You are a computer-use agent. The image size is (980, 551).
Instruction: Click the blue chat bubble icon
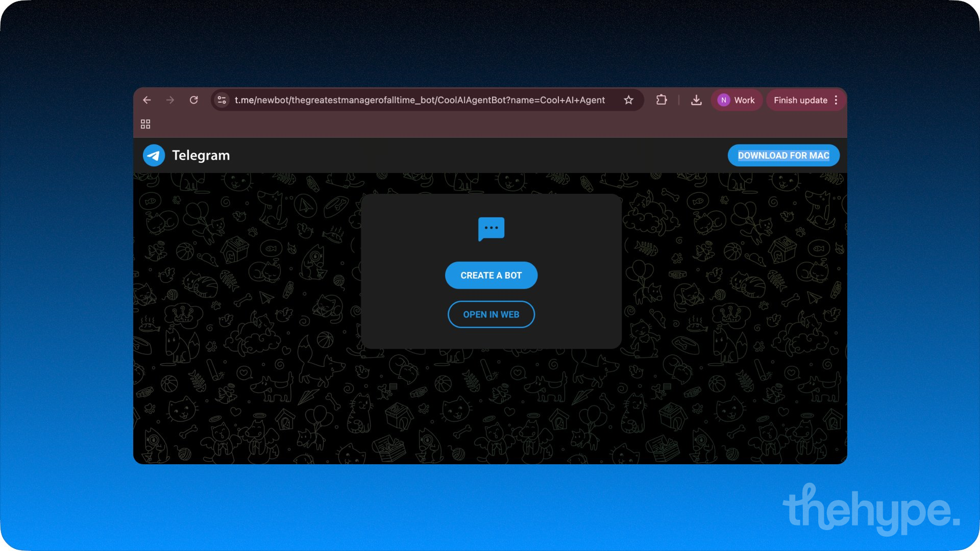coord(491,229)
